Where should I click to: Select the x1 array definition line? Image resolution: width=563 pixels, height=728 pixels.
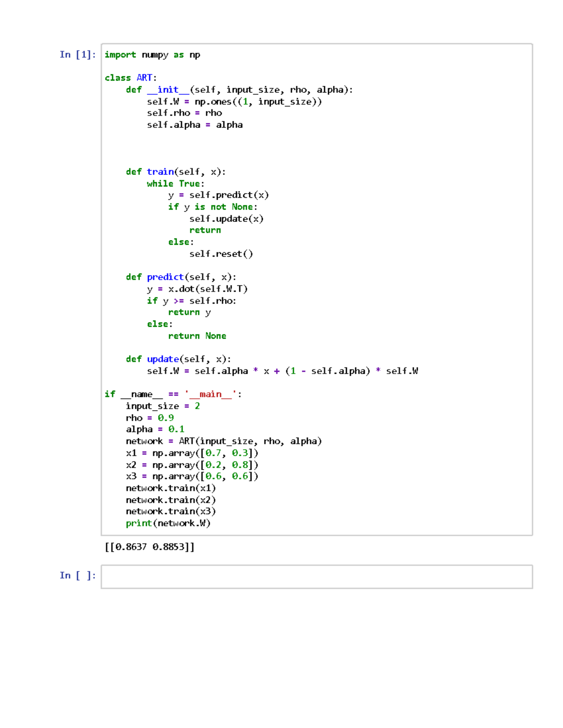(191, 453)
